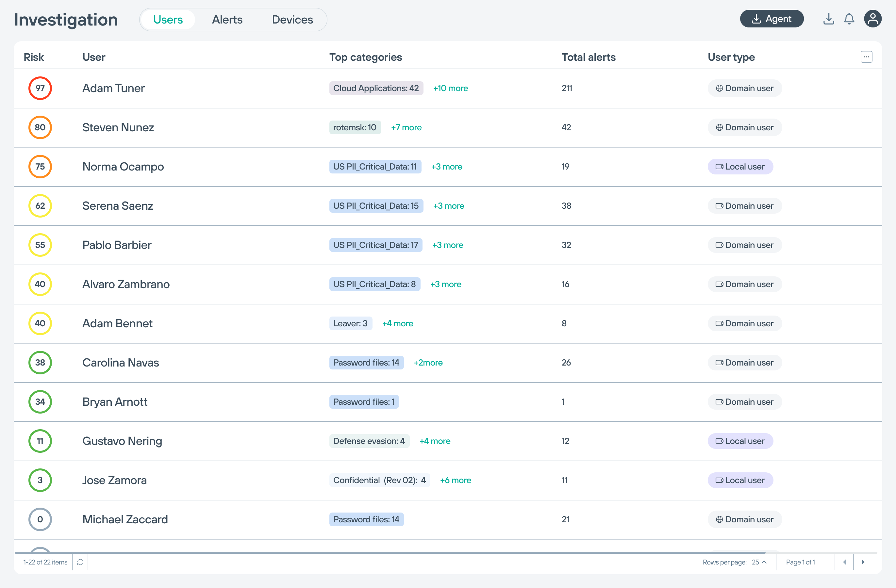Click the Risk column header

tap(34, 57)
